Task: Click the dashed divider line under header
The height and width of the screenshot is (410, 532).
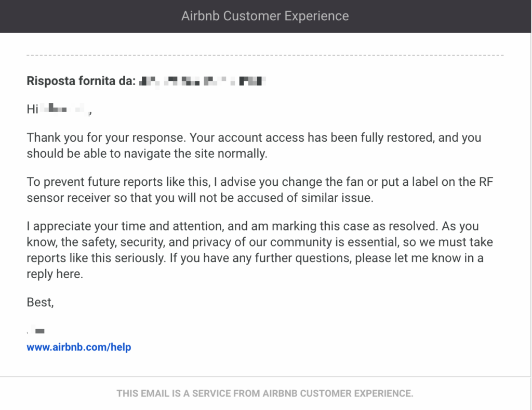Action: click(265, 55)
